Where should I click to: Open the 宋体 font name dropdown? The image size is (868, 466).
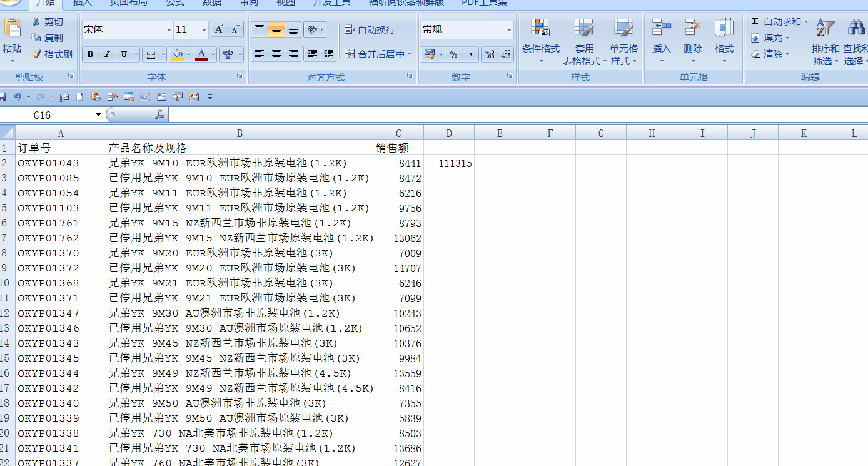tap(169, 29)
